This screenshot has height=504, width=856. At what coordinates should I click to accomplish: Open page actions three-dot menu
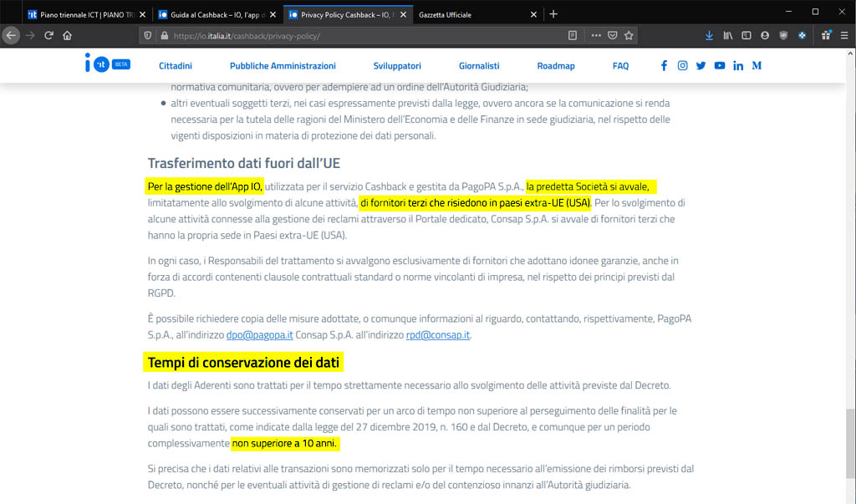595,35
